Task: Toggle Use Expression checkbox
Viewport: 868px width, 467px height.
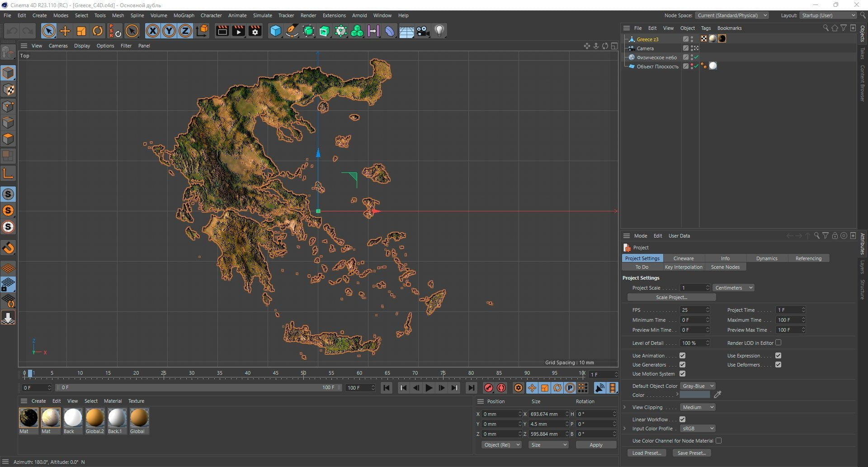Action: [778, 356]
